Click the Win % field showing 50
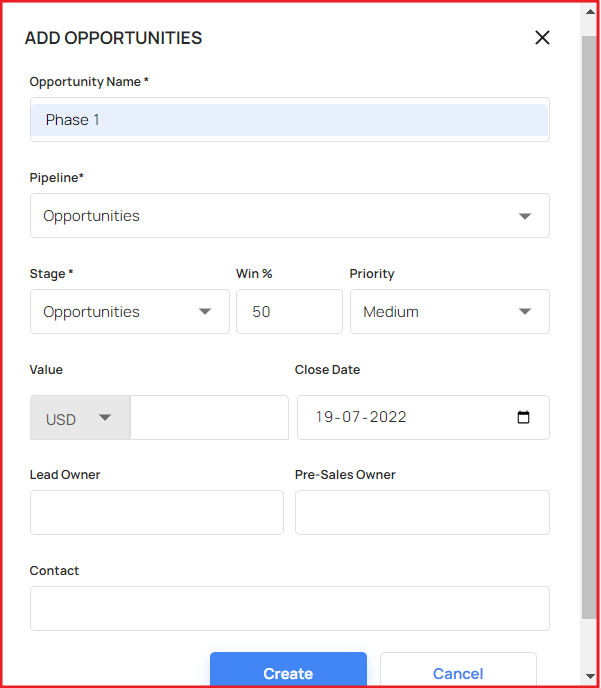 pos(289,312)
